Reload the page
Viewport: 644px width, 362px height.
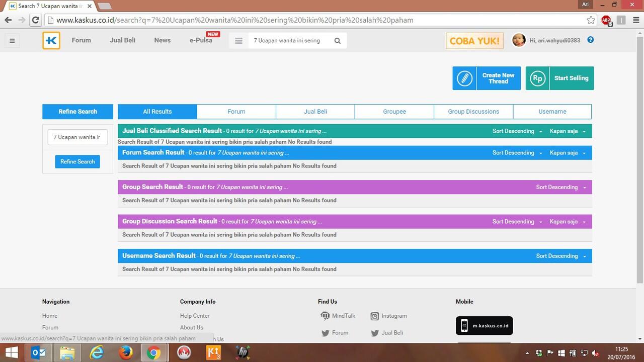click(x=35, y=20)
